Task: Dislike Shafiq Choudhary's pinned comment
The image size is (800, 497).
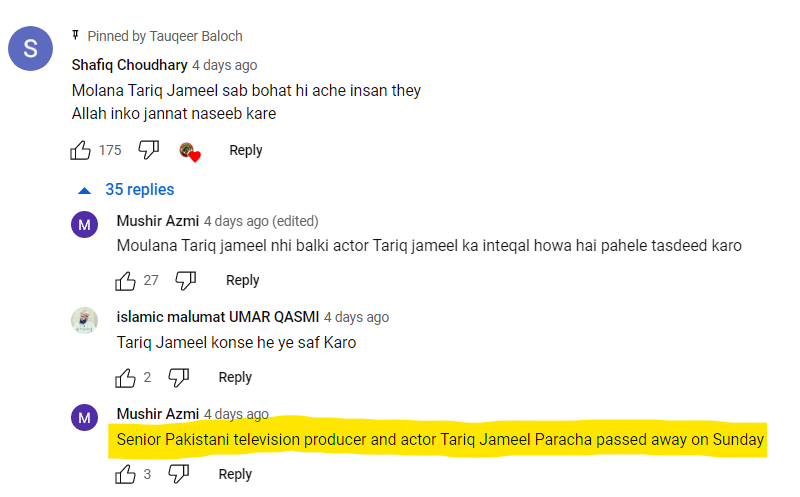Action: coord(148,150)
